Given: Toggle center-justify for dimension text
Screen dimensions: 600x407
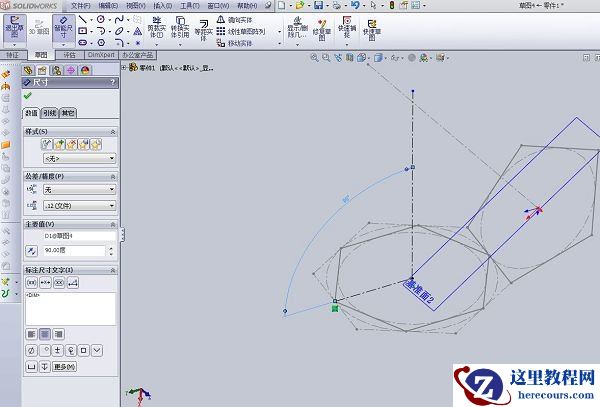Looking at the screenshot, I should click(x=44, y=333).
